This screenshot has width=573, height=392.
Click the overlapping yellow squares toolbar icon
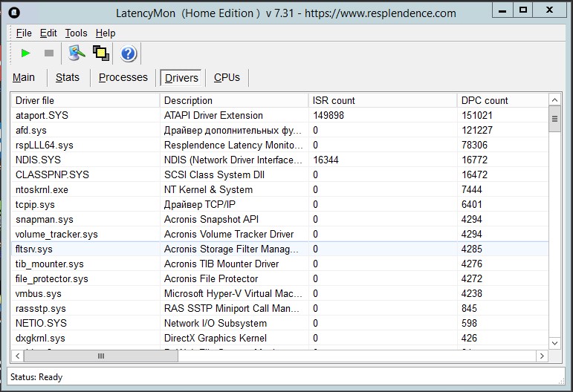pyautogui.click(x=101, y=53)
